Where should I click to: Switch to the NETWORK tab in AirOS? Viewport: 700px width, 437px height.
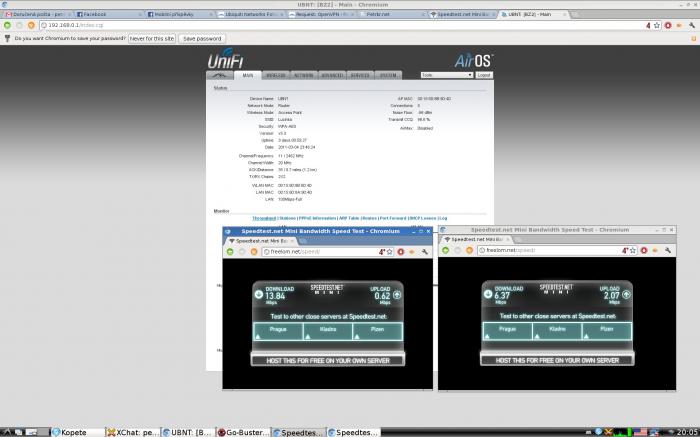pyautogui.click(x=304, y=75)
